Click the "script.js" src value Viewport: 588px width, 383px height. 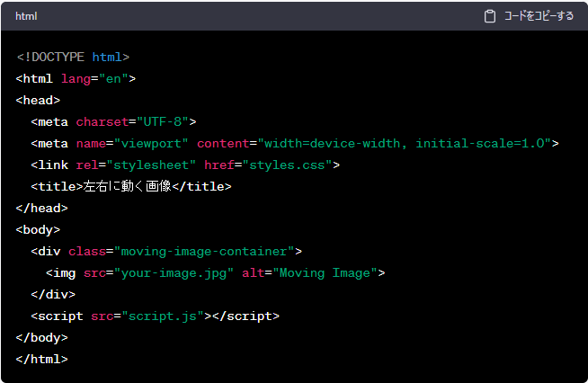[x=162, y=316]
